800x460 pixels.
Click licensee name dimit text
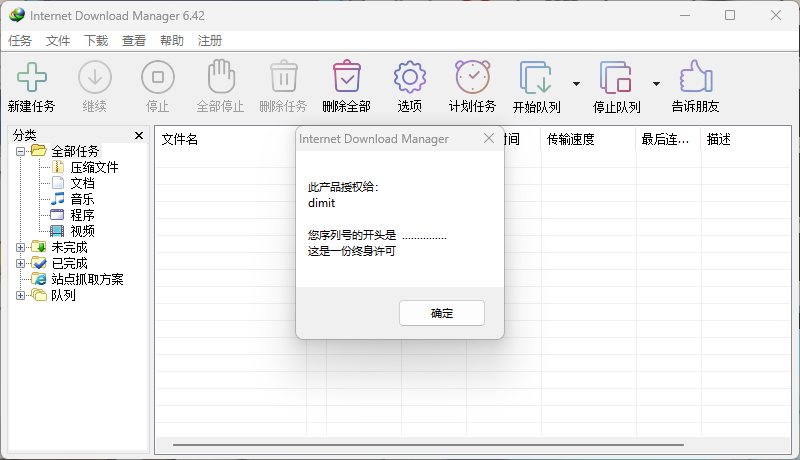(x=321, y=203)
